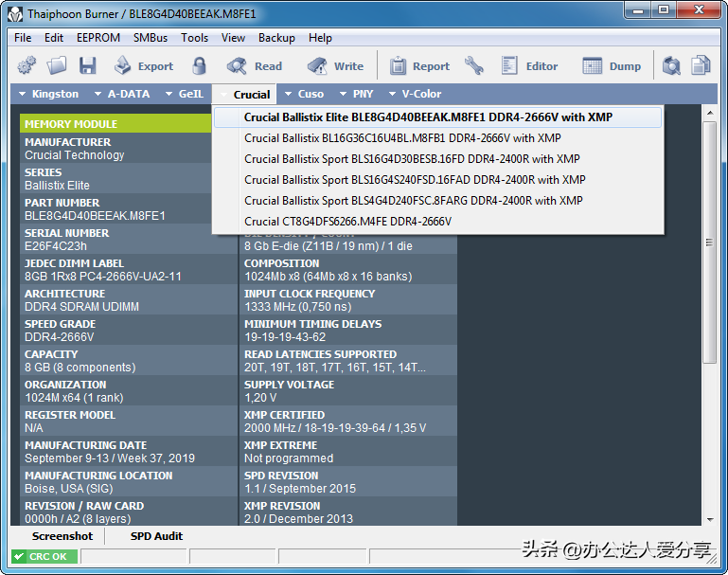Save dump with the floppy disk icon
The width and height of the screenshot is (728, 575).
pos(87,65)
